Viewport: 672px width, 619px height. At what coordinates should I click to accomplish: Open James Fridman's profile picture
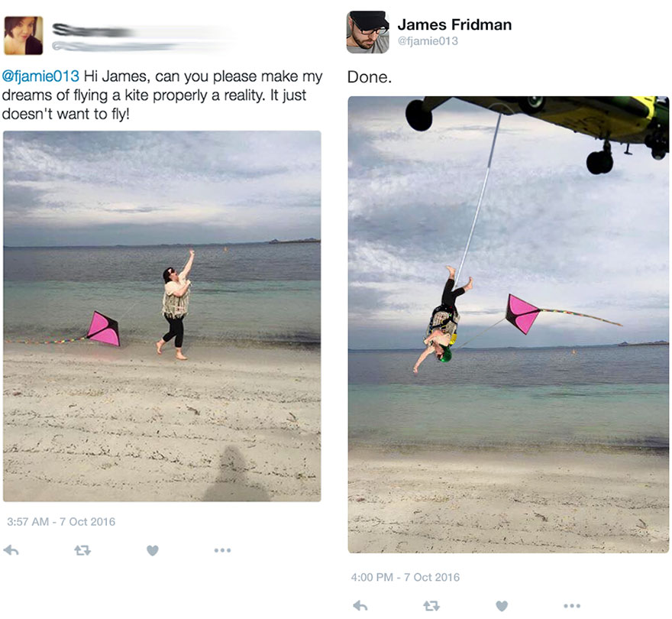pyautogui.click(x=368, y=33)
